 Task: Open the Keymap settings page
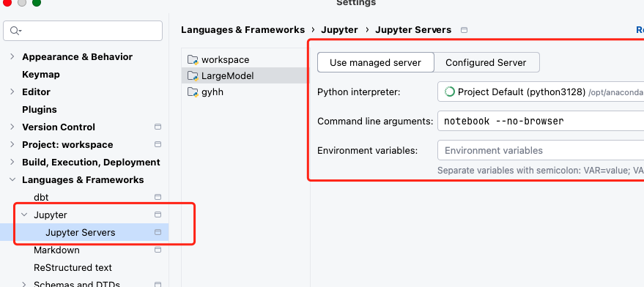point(40,75)
